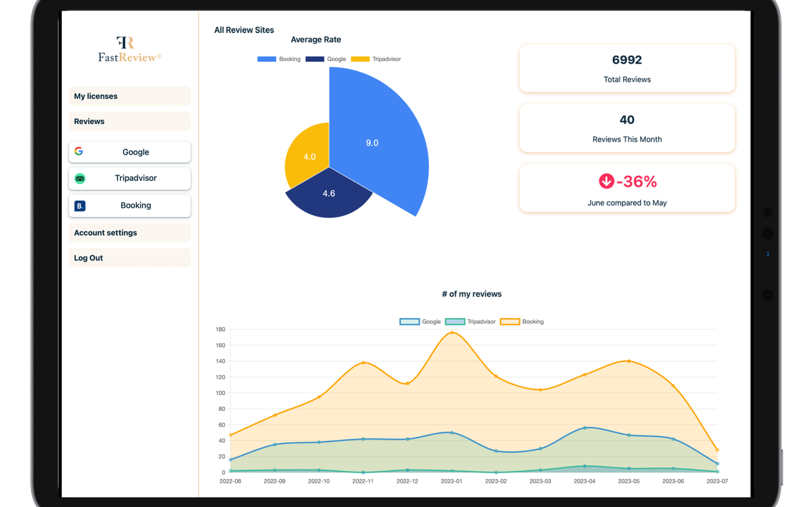812x507 pixels.
Task: Open the Reviews menu section
Action: point(130,121)
